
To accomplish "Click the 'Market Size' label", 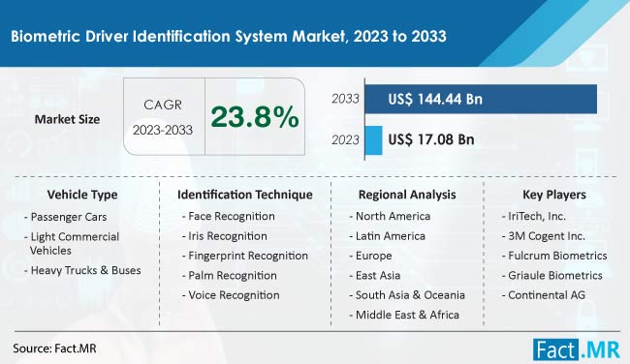I will click(x=67, y=119).
